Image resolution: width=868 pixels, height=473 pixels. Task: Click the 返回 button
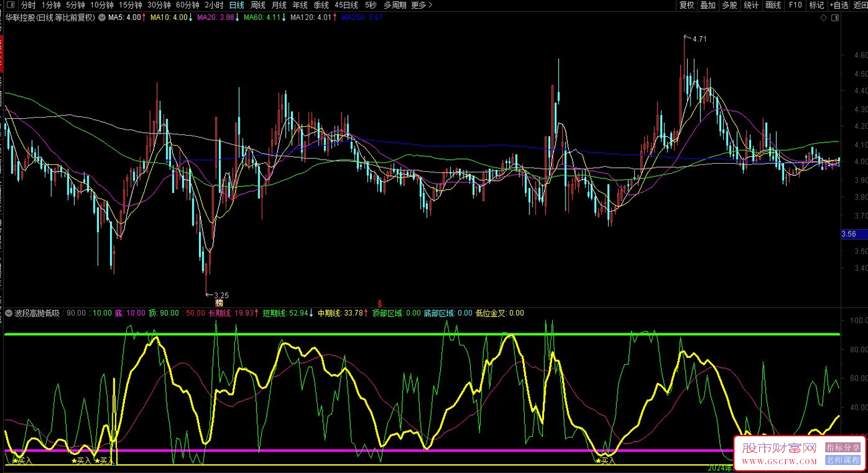(860, 5)
